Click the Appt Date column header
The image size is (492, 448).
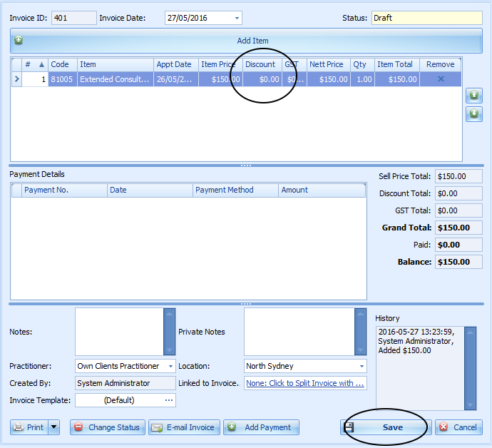click(x=176, y=64)
